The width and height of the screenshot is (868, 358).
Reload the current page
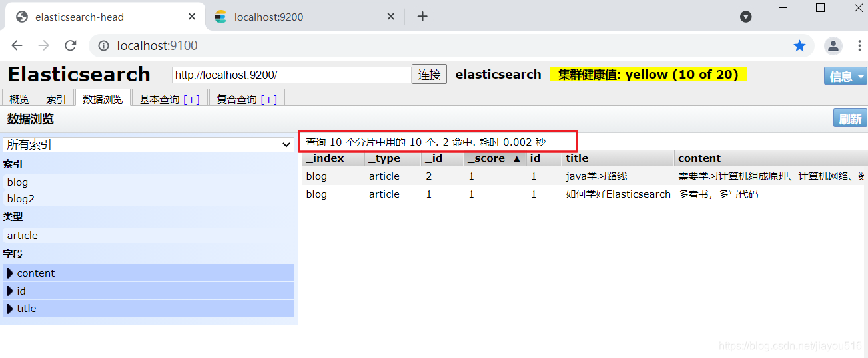(x=71, y=45)
